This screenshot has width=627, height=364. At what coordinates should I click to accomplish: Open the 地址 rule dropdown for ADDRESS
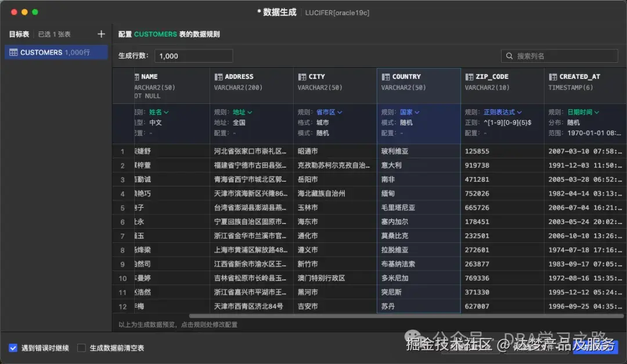(x=242, y=113)
